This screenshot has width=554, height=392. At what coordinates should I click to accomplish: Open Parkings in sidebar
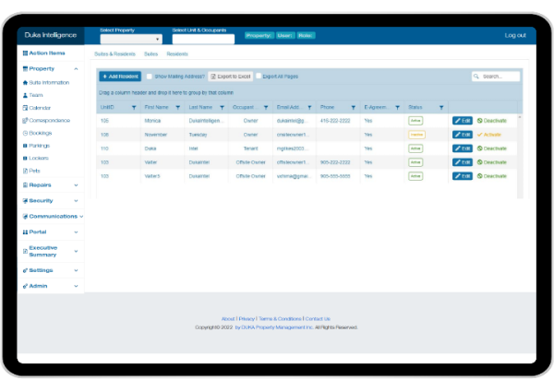pos(36,146)
